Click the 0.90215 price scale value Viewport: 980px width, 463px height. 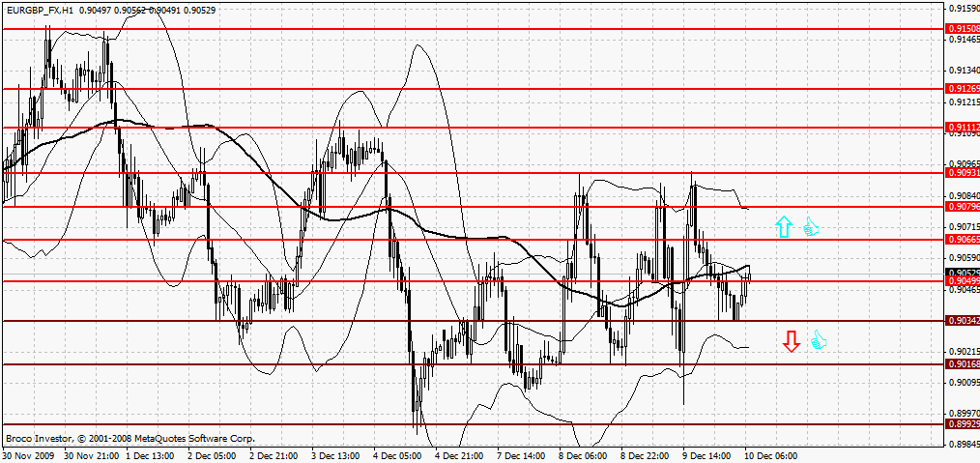click(964, 351)
